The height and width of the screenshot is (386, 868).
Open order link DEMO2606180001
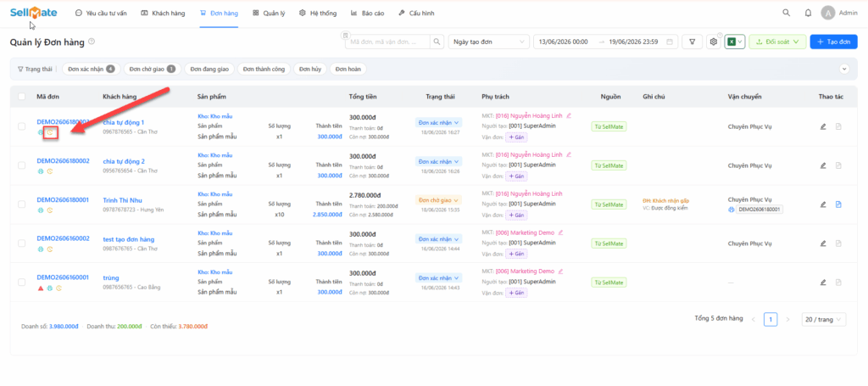coord(63,200)
